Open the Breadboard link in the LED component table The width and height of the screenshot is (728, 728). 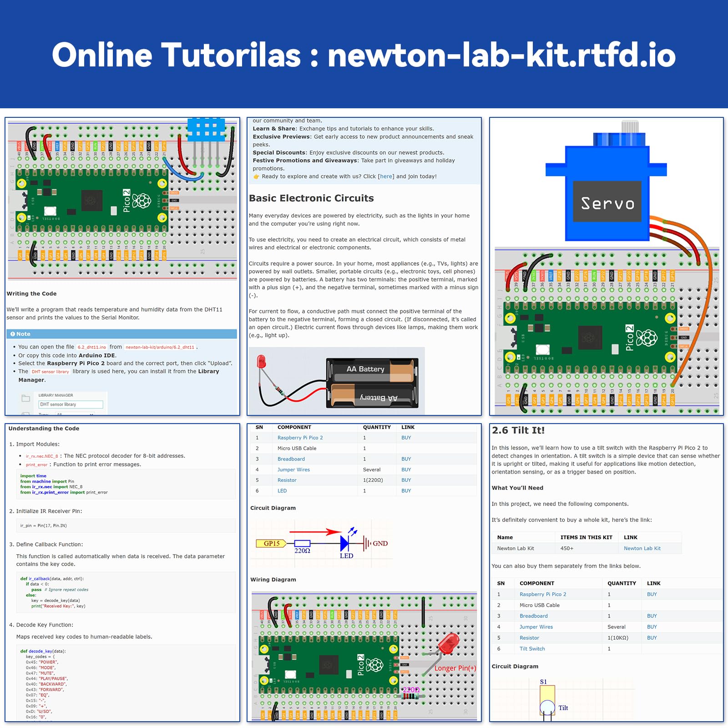coord(291,459)
